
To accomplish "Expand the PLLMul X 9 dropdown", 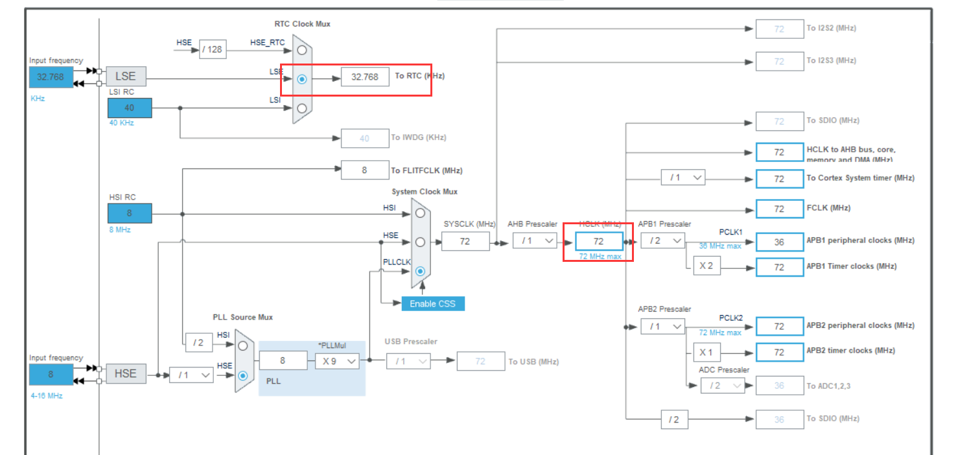I will pyautogui.click(x=337, y=361).
